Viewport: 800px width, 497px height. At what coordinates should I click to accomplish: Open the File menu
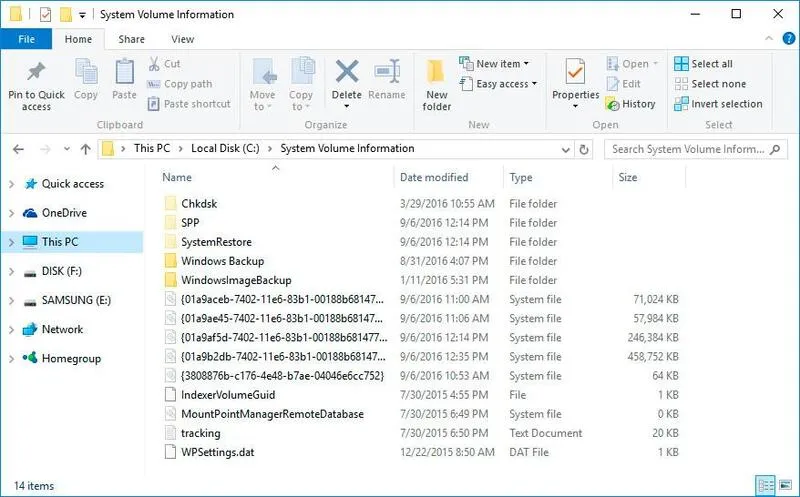(x=27, y=39)
